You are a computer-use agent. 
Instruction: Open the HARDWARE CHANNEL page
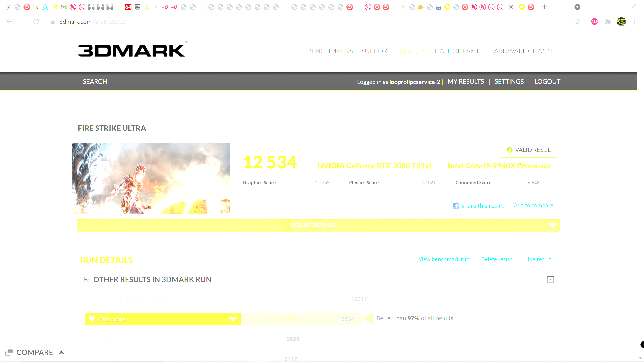click(524, 51)
